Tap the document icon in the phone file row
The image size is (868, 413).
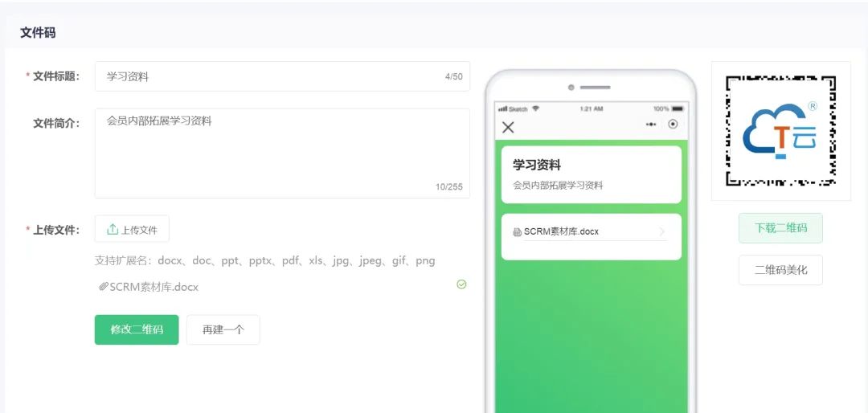coord(517,232)
